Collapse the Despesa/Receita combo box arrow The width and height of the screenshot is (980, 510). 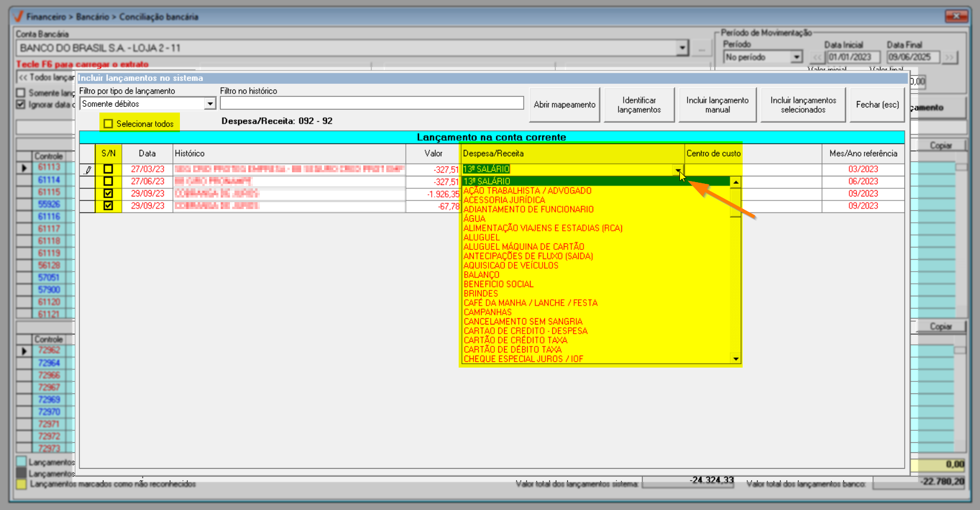pyautogui.click(x=678, y=169)
